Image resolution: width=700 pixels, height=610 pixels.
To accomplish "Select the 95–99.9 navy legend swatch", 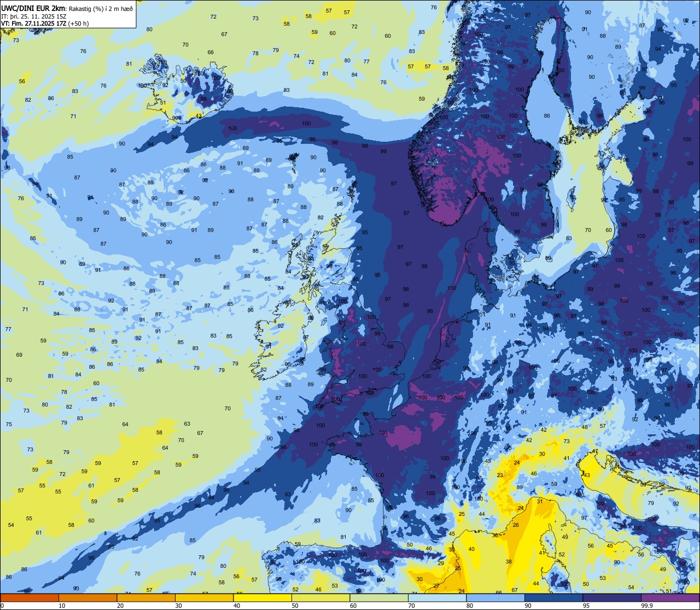I will click(612, 597).
